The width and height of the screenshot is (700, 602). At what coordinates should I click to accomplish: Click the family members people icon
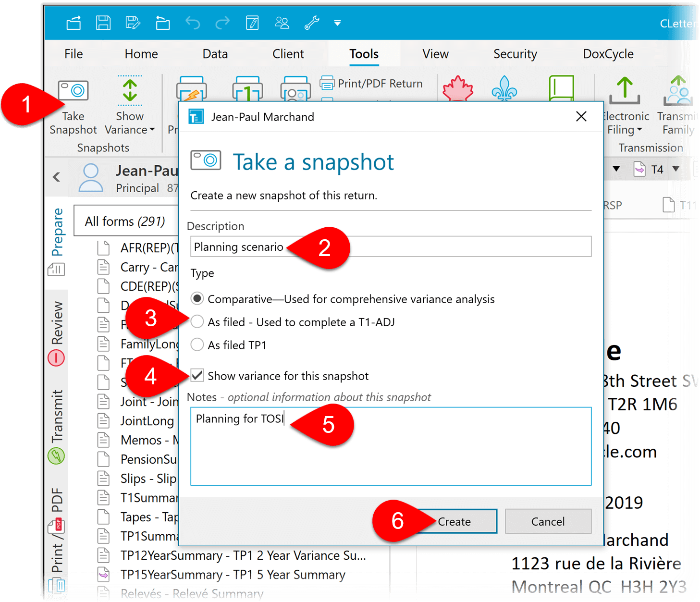(282, 23)
